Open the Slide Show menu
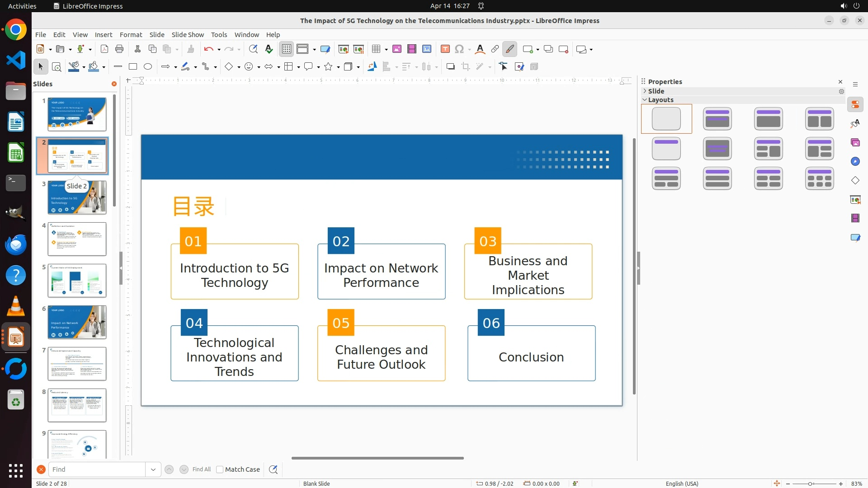 point(188,35)
